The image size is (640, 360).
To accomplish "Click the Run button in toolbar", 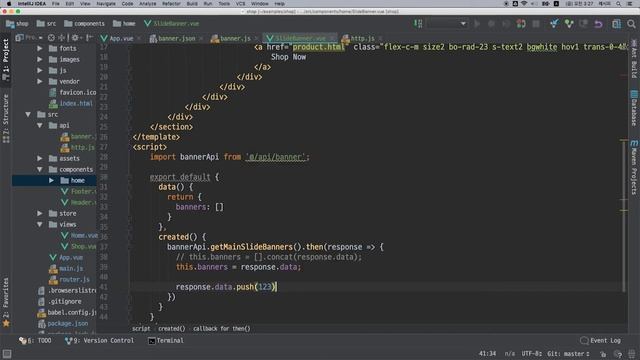I will [477, 24].
